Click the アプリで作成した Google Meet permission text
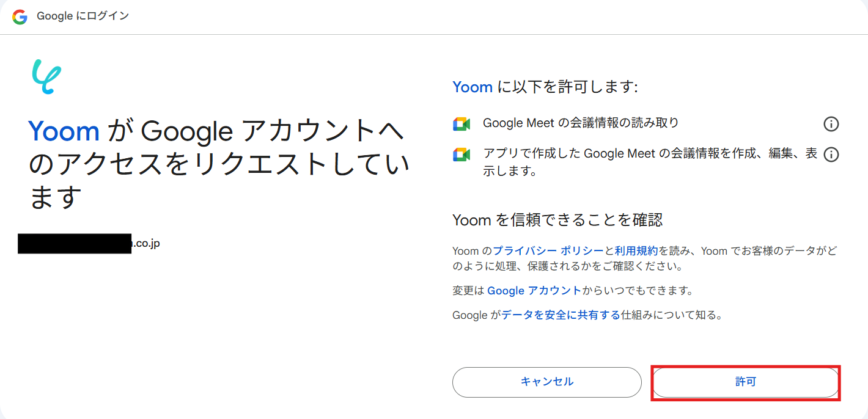This screenshot has height=419, width=868. [x=650, y=162]
